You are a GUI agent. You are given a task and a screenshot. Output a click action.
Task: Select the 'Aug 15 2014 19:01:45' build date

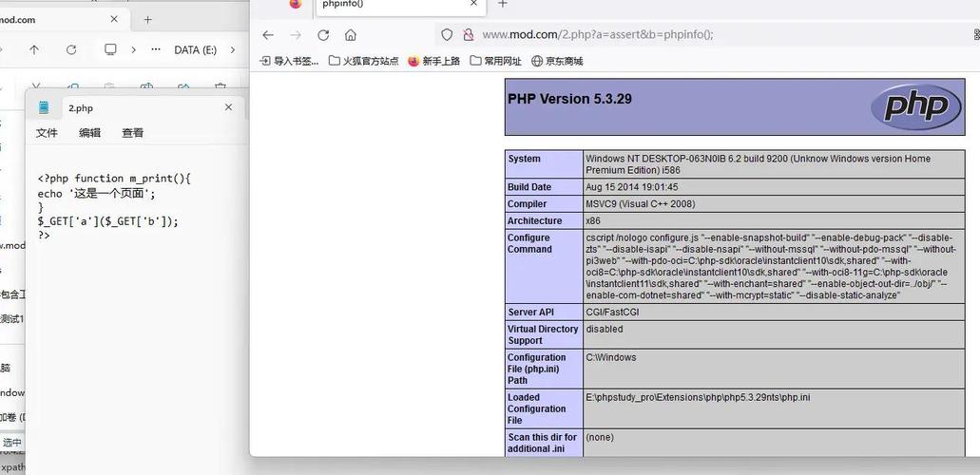tap(632, 187)
